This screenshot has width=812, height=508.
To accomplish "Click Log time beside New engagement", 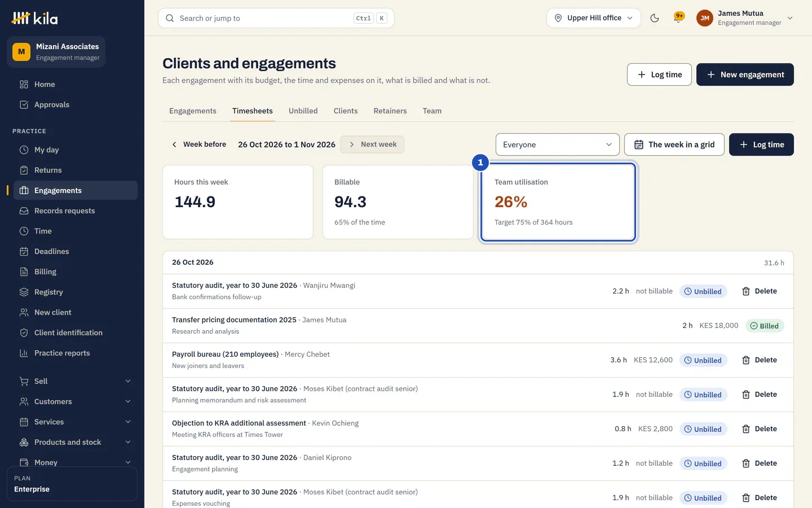I will 659,75.
